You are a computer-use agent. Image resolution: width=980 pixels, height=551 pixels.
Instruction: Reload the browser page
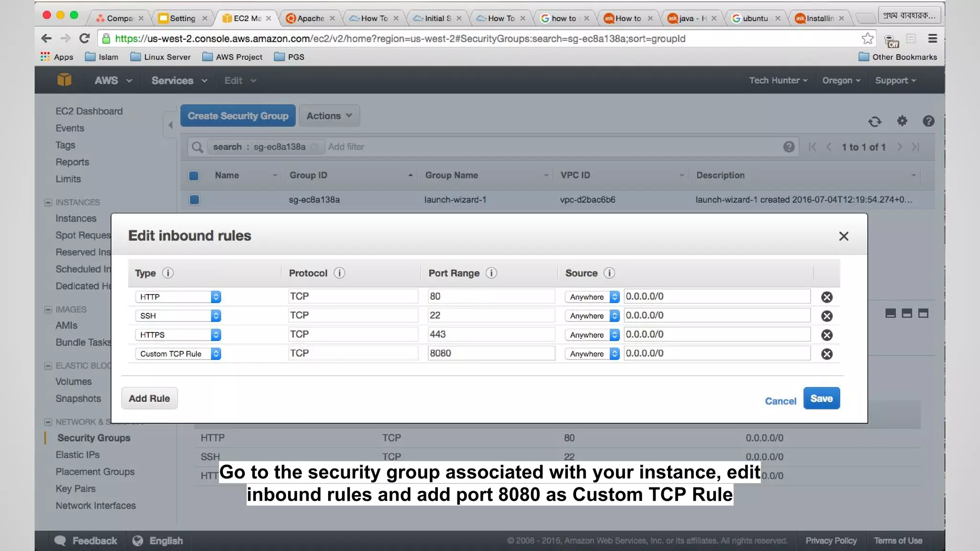84,38
